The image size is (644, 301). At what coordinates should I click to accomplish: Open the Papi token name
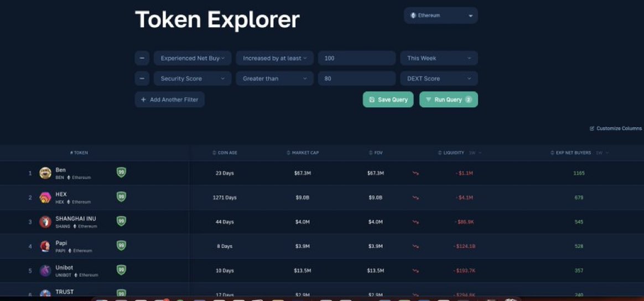pos(61,243)
